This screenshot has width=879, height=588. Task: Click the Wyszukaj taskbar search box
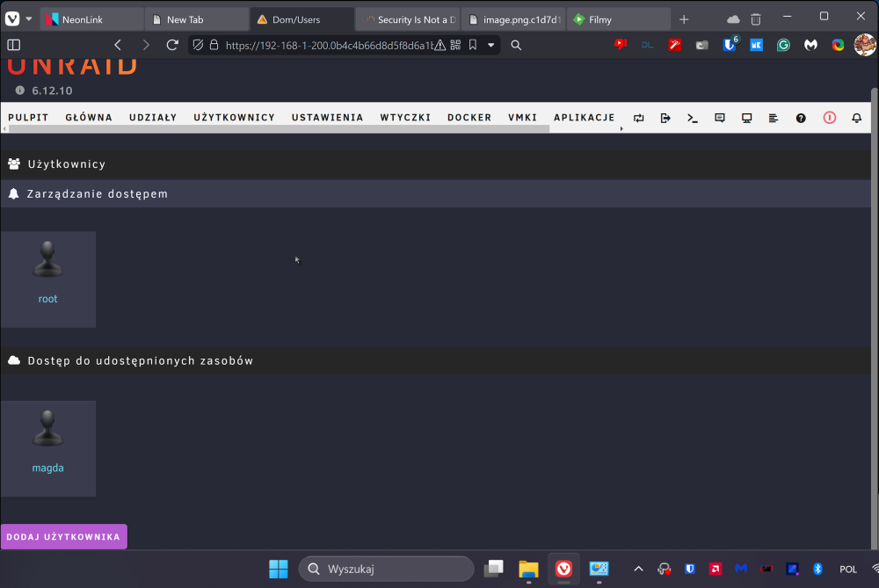pos(386,569)
